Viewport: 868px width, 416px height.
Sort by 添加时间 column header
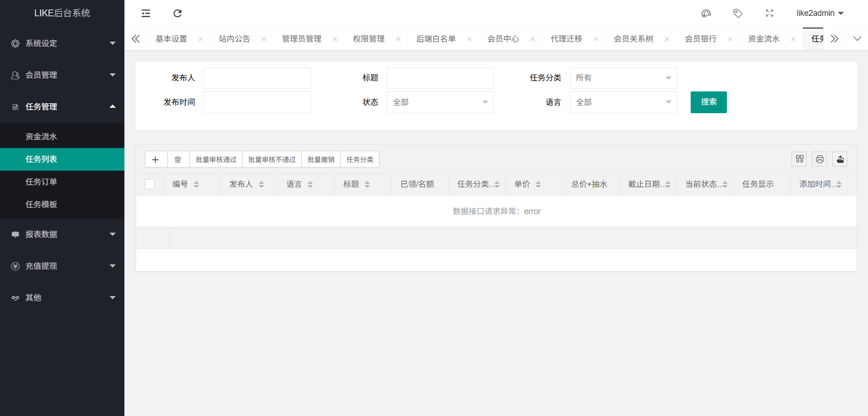coord(819,184)
